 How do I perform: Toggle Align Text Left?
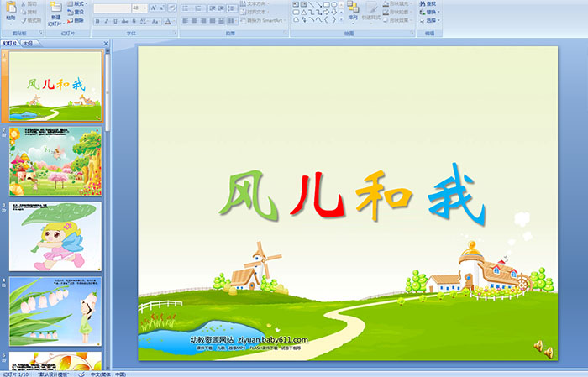[186, 21]
